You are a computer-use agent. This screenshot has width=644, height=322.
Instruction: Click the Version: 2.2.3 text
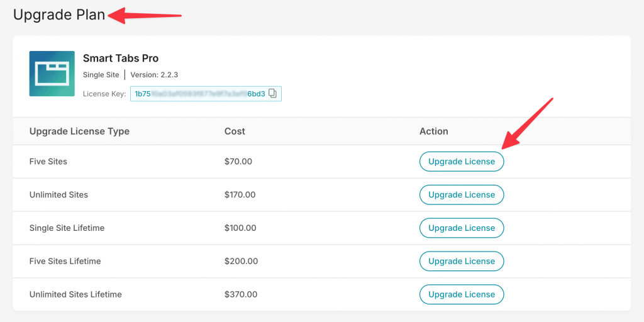point(154,75)
